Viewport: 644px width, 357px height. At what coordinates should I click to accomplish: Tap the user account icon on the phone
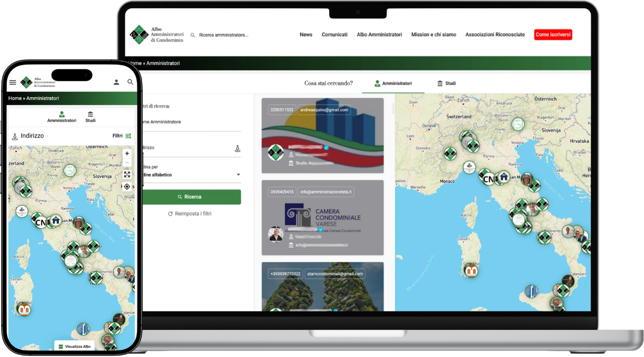click(x=116, y=82)
